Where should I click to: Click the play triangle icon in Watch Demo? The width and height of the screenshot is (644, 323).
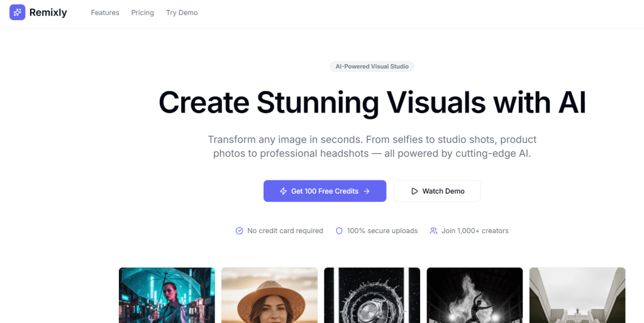[414, 191]
